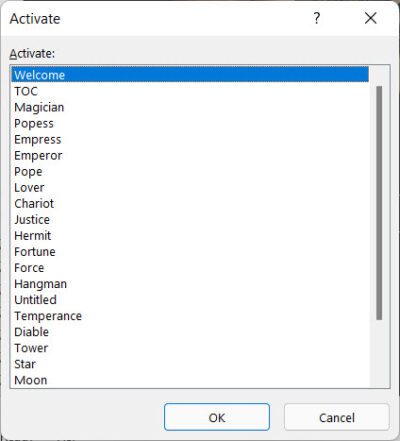The width and height of the screenshot is (400, 441).
Task: Select the TOC sheet entry
Action: 190,91
